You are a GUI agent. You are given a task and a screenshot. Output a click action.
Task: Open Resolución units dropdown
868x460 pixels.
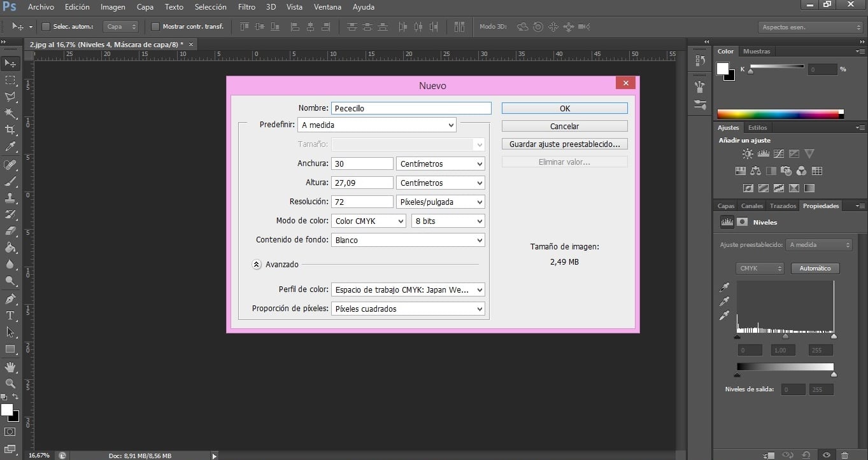point(440,202)
